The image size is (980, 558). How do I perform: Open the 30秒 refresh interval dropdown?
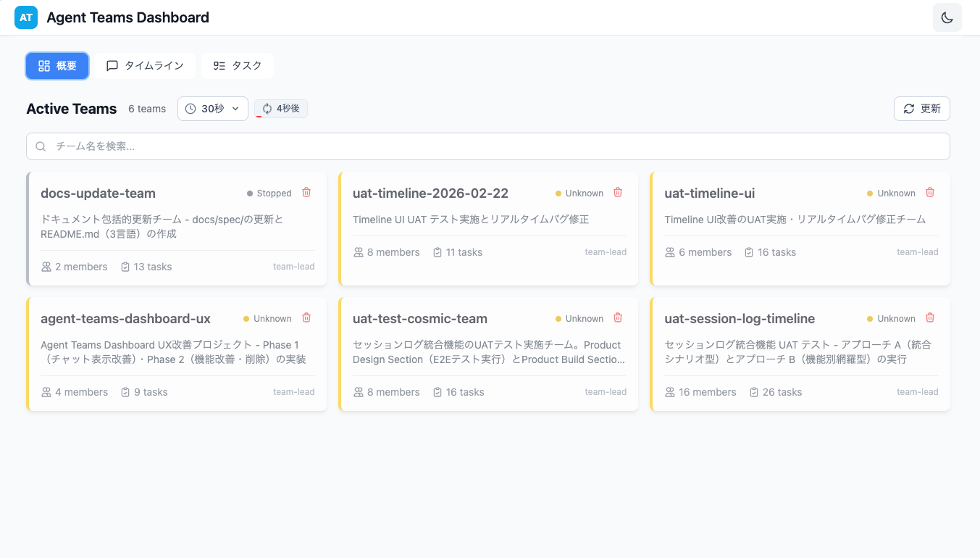click(x=212, y=108)
